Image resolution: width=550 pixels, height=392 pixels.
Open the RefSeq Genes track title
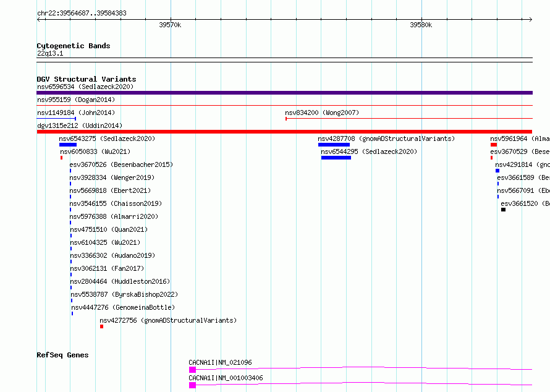(x=62, y=355)
